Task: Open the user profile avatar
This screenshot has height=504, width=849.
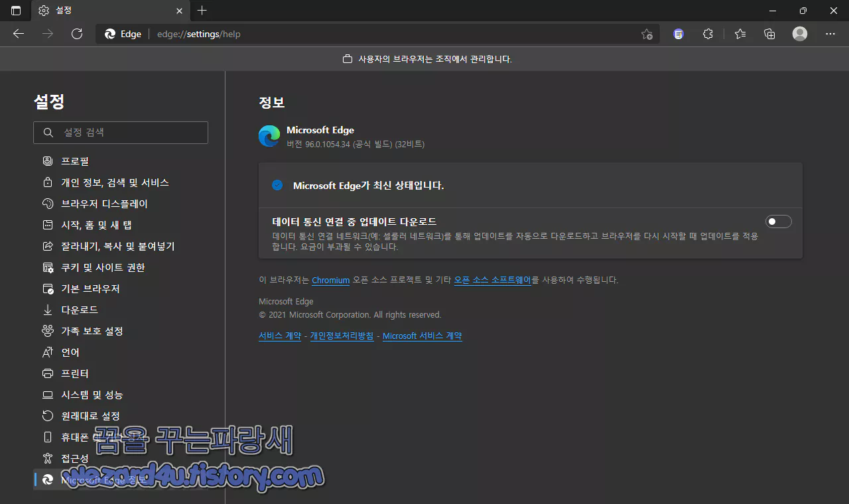Action: 800,34
